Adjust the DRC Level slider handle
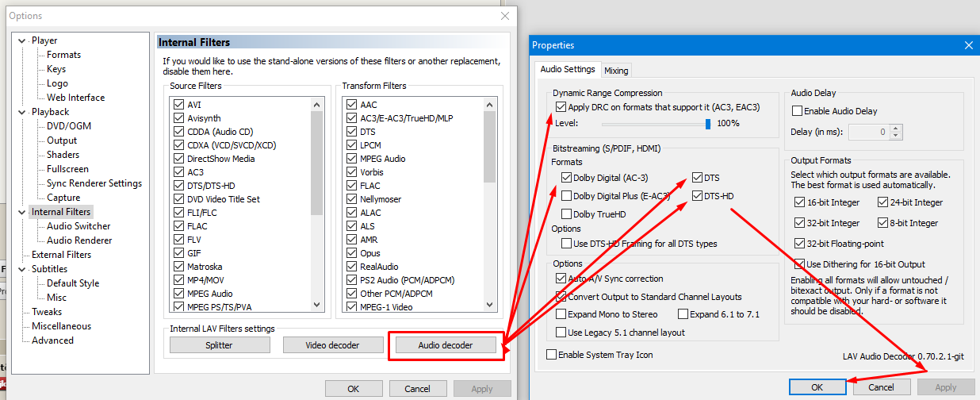This screenshot has height=400, width=980. (x=707, y=123)
